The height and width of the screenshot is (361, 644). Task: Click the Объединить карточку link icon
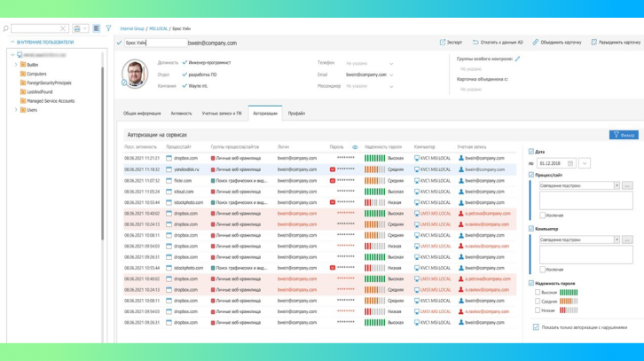coord(536,43)
